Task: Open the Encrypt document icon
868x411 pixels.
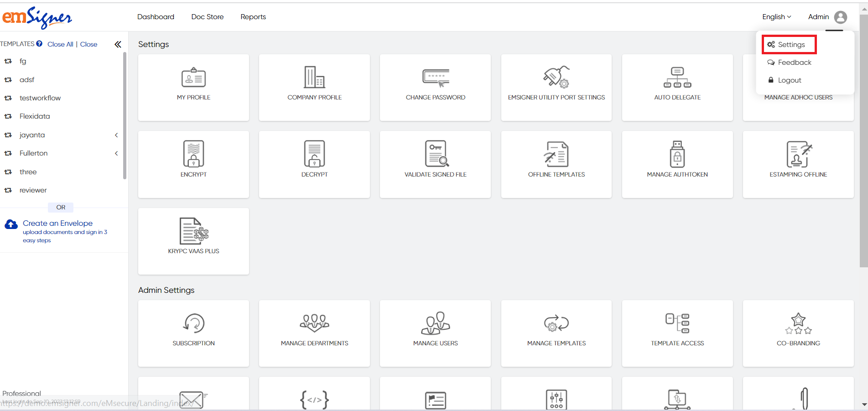Action: click(193, 154)
